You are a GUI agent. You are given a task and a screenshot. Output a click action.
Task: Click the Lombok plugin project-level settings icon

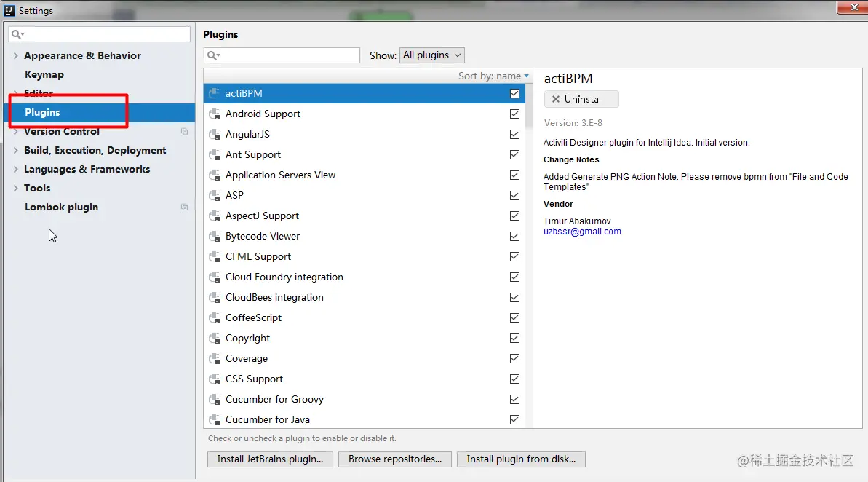pos(184,208)
